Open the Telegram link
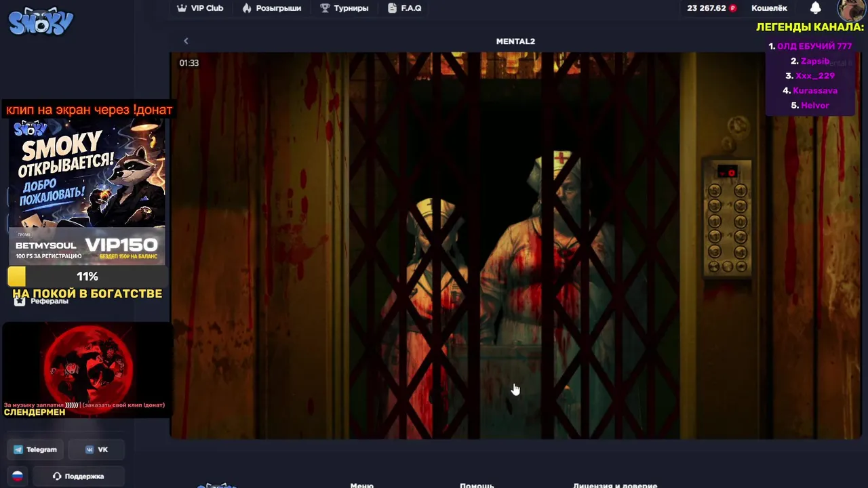The height and width of the screenshot is (488, 868). click(x=35, y=449)
